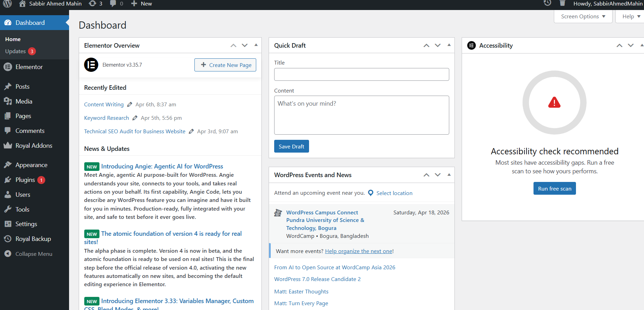Click the Dashboard gauge icon in sidebar
644x310 pixels.
tap(8, 22)
